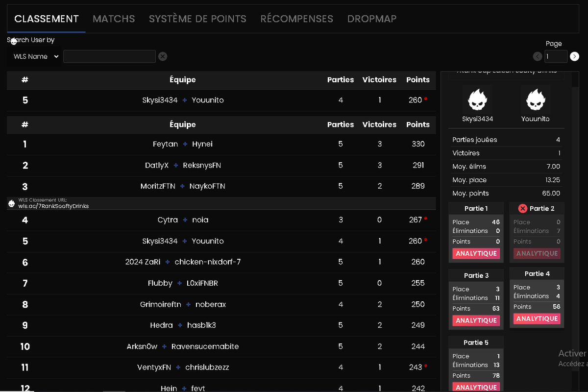Click Youunito name in the side panel
Image resolution: width=588 pixels, height=392 pixels.
click(535, 119)
